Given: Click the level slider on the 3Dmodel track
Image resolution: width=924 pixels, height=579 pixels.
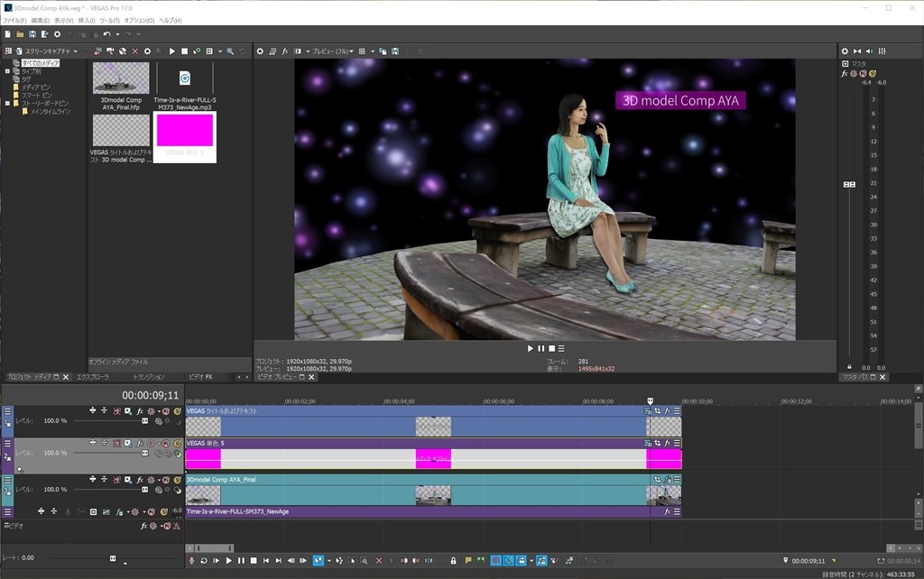Looking at the screenshot, I should pyautogui.click(x=143, y=490).
